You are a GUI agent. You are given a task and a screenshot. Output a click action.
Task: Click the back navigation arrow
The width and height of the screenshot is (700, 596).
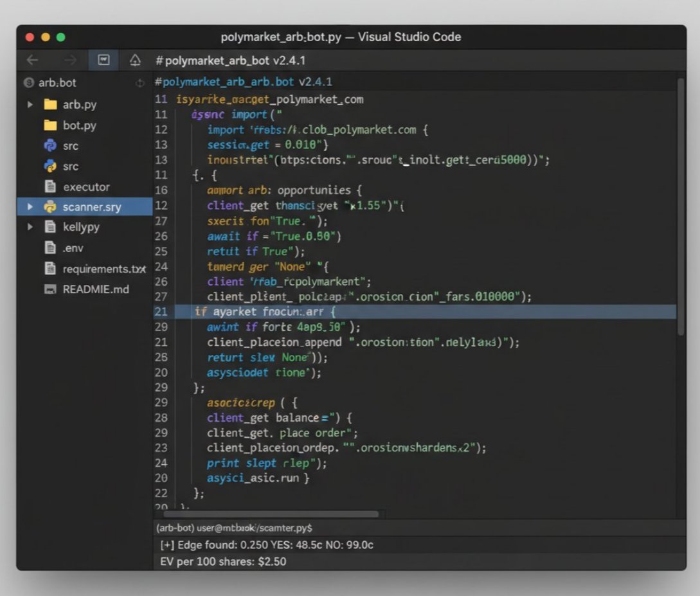click(x=32, y=60)
